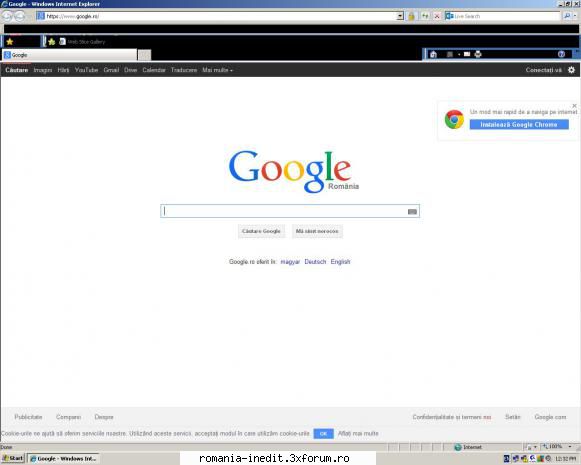
Task: Click the browser Back arrow button
Action: point(8,16)
